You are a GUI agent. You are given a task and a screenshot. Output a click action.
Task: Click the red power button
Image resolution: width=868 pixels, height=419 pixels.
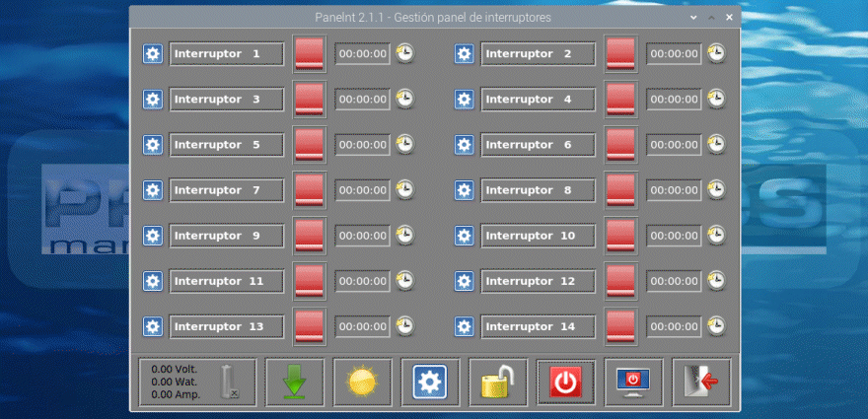click(566, 383)
